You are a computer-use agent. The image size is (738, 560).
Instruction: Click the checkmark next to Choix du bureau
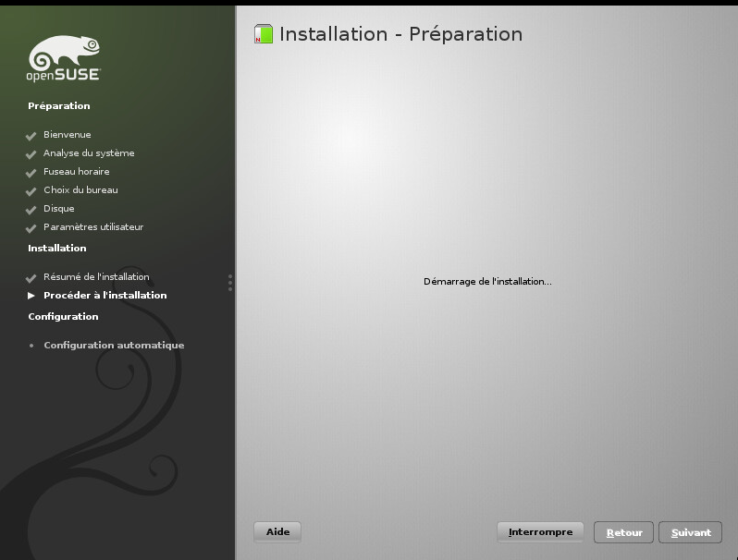pyautogui.click(x=31, y=191)
